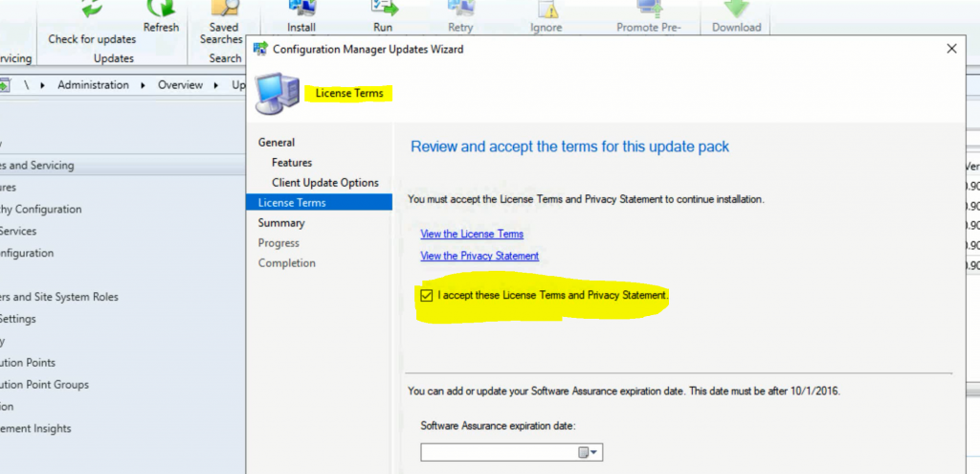
Task: Click the Retry ribbon icon
Action: pyautogui.click(x=460, y=17)
